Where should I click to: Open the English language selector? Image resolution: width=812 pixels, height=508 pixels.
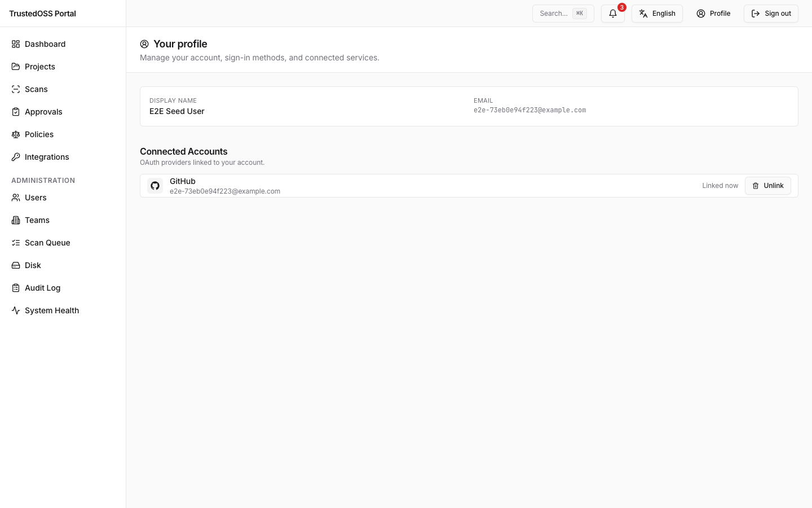coord(657,14)
